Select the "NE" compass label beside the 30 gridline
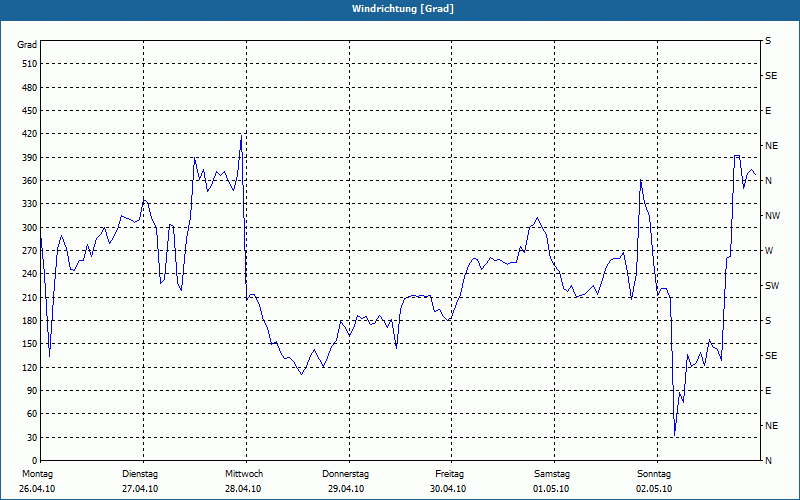The height and width of the screenshot is (500, 800). point(771,426)
